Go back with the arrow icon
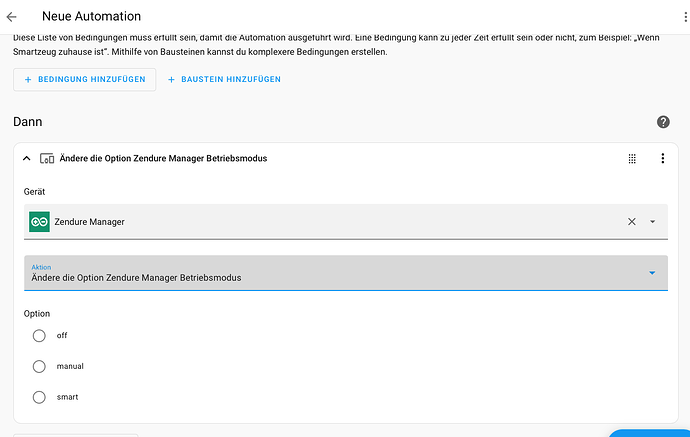 11,17
